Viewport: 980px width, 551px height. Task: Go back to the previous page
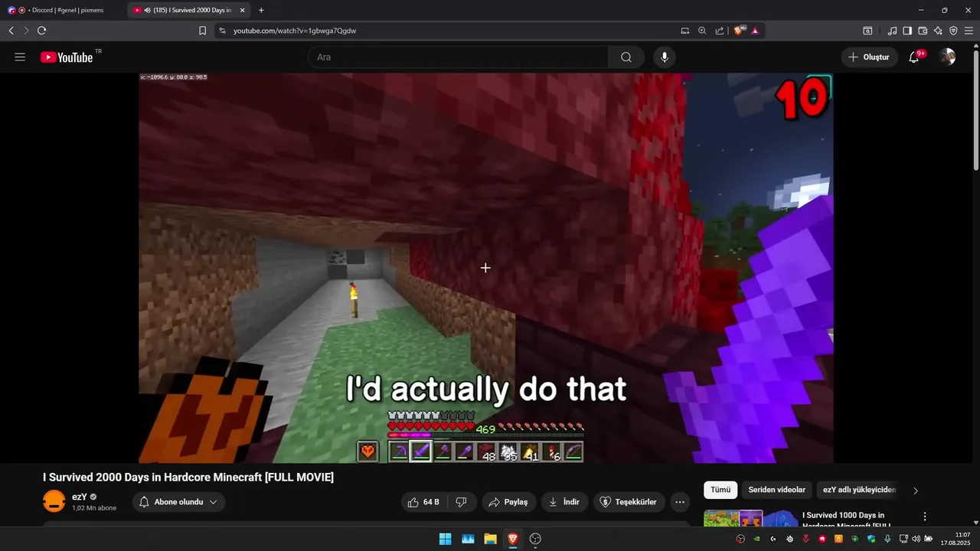click(x=11, y=31)
